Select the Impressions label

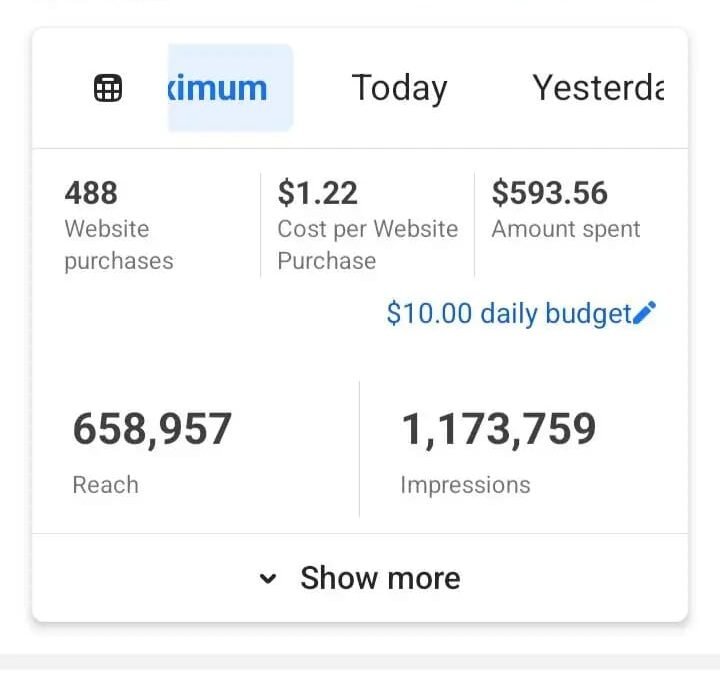point(465,485)
